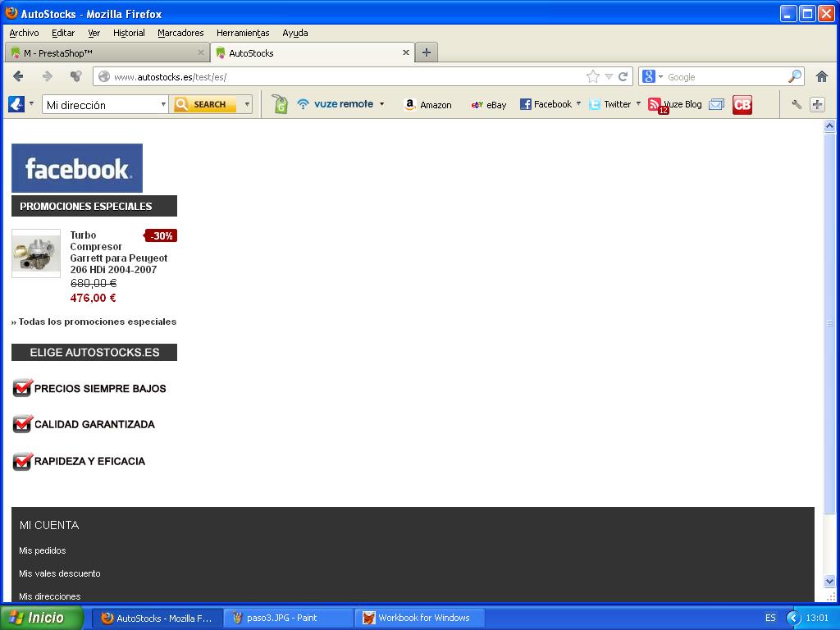Click the vuze remote button

click(335, 104)
